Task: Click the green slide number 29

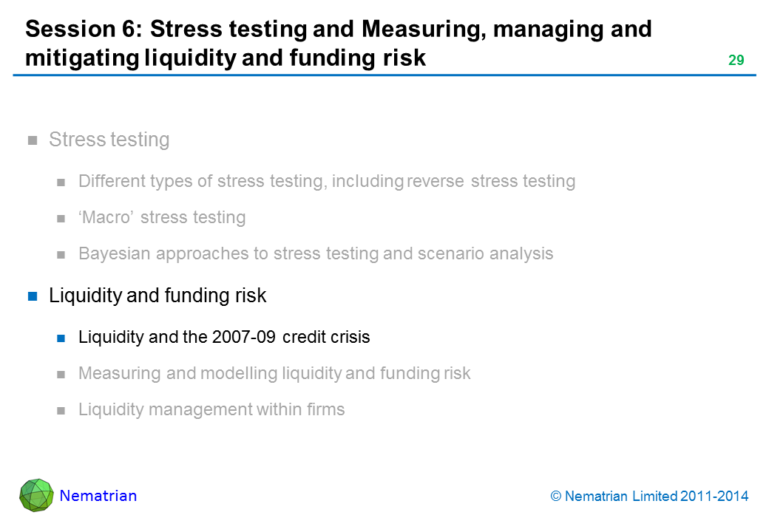Action: tap(736, 61)
